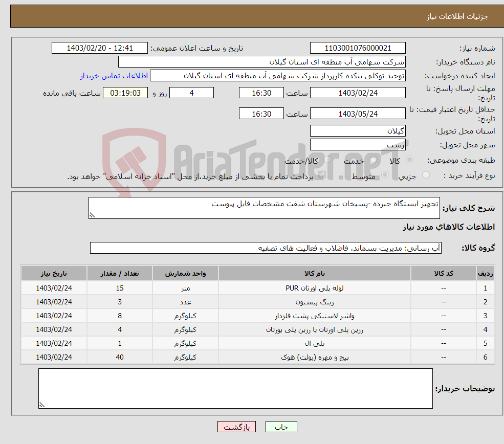Select the متوسط purchase type radio
This screenshot has width=504, height=444.
pos(385,175)
